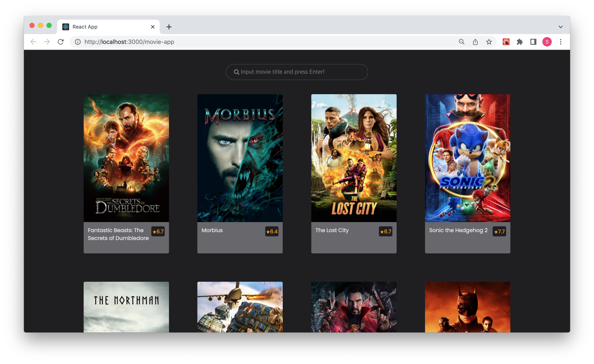Click the browser forward arrow
The image size is (594, 364).
[x=47, y=42]
